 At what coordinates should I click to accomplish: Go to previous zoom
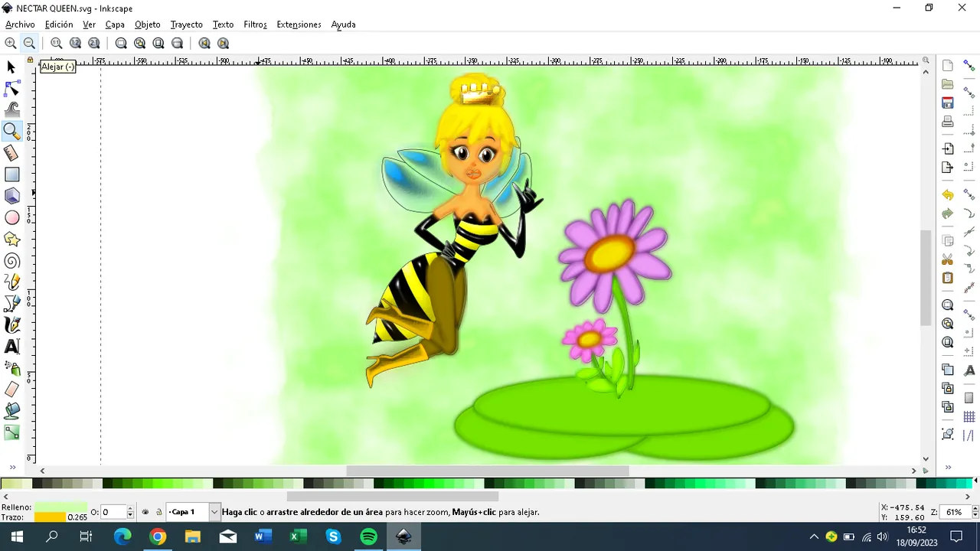(204, 43)
